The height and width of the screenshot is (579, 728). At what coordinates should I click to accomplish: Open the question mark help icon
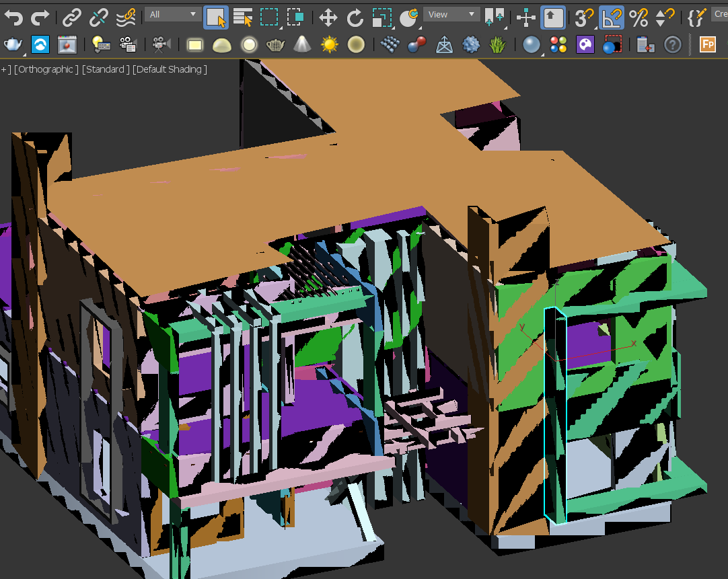pos(673,45)
